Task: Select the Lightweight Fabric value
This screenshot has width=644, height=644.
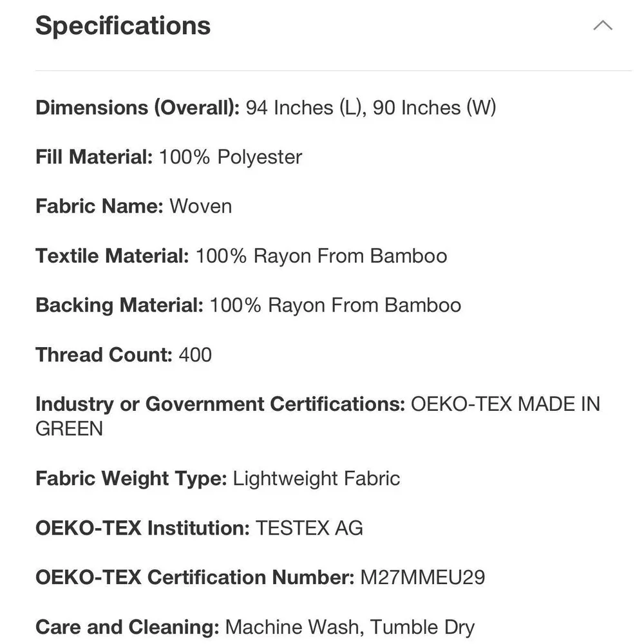Action: [x=316, y=478]
